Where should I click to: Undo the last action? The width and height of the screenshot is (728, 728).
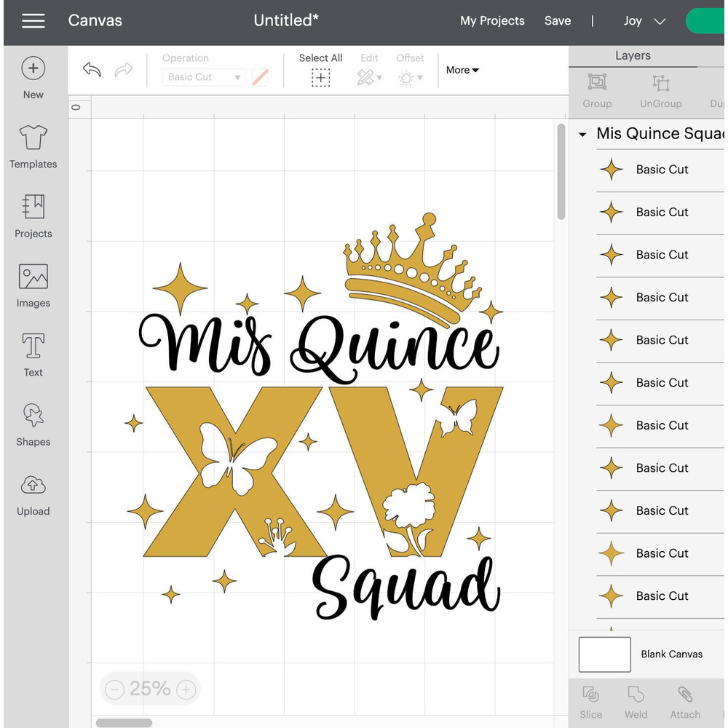(x=91, y=70)
